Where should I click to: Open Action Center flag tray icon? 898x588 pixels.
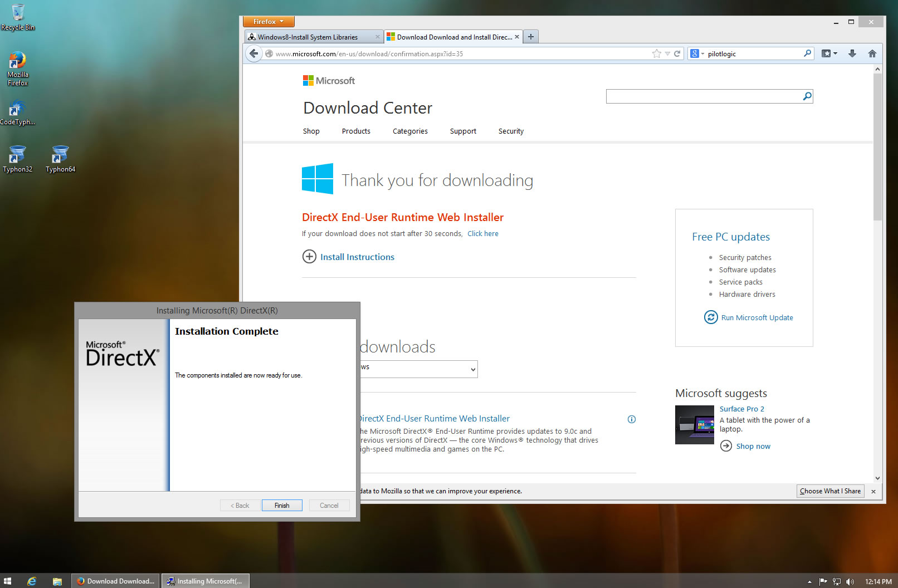(x=823, y=581)
